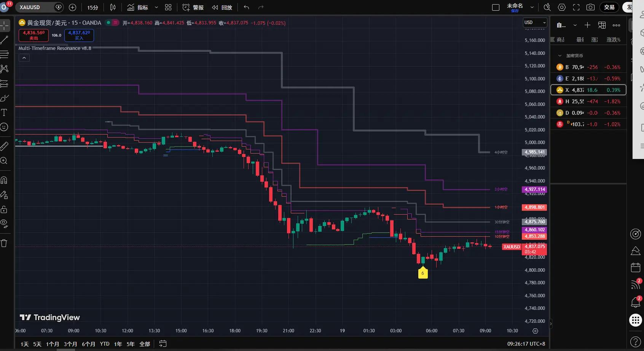Image resolution: width=644 pixels, height=351 pixels.
Task: Select the 6个月 date range
Action: [88, 344]
